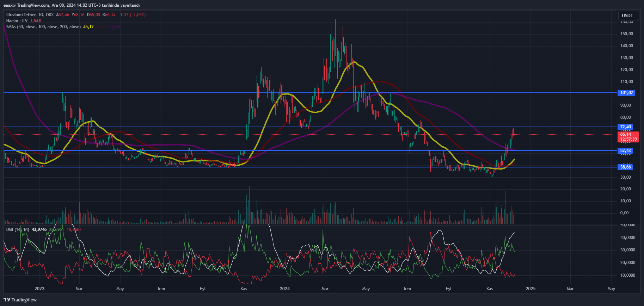The width and height of the screenshot is (644, 306).
Task: Click the 2023 label on time axis
Action: point(39,289)
